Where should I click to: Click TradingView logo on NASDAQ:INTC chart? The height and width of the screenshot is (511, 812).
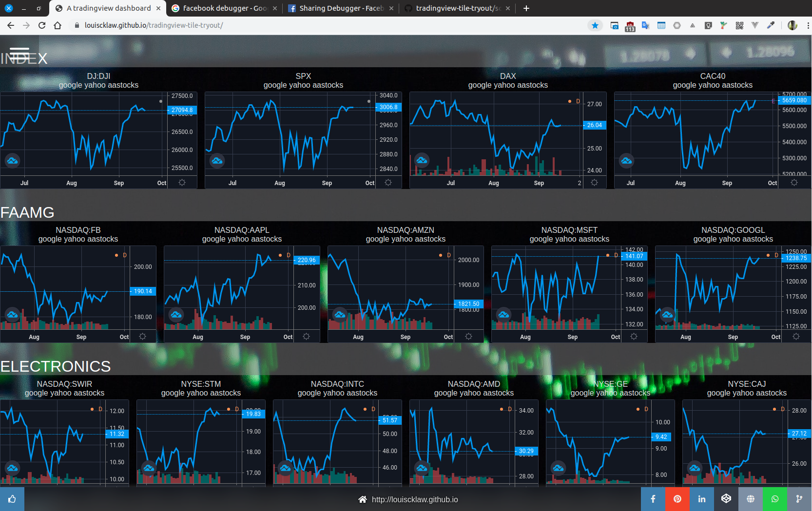285,468
